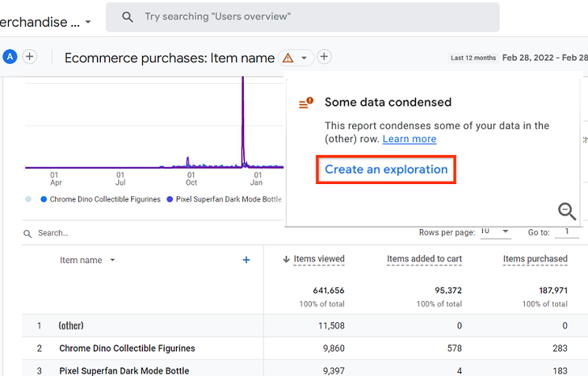The image size is (588, 376).
Task: Click the zoom-out magnifier icon
Action: (567, 211)
